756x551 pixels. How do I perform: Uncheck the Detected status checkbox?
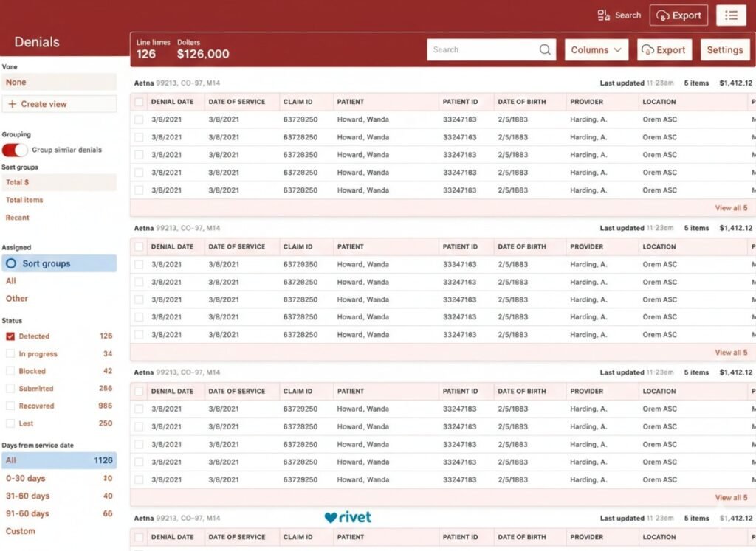click(10, 336)
